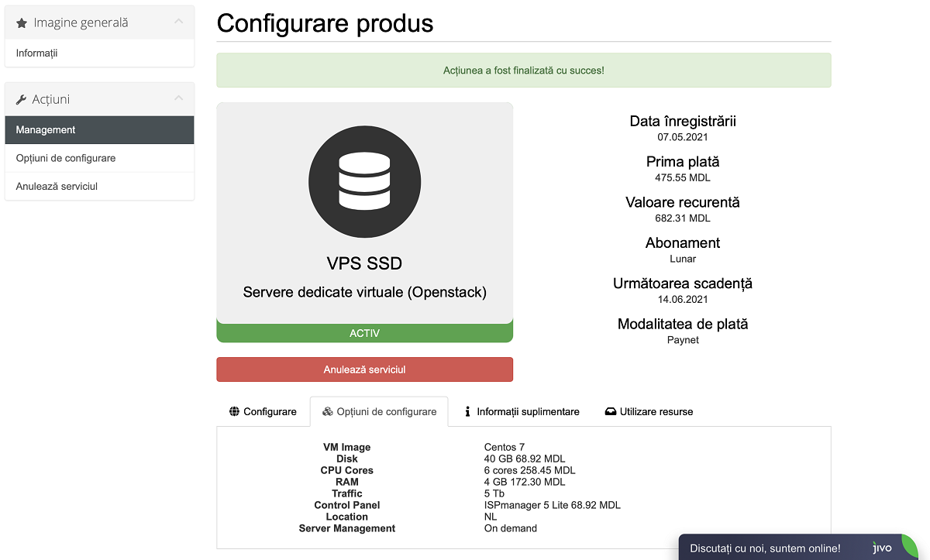Screen dimensions: 930x560
Task: Go to Opțiuni de configurare sidebar item
Action: tap(66, 158)
